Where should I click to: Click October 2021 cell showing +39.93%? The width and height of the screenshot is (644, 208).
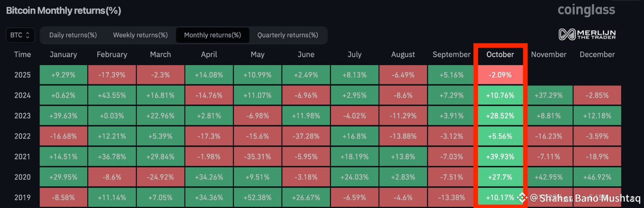[x=500, y=157]
